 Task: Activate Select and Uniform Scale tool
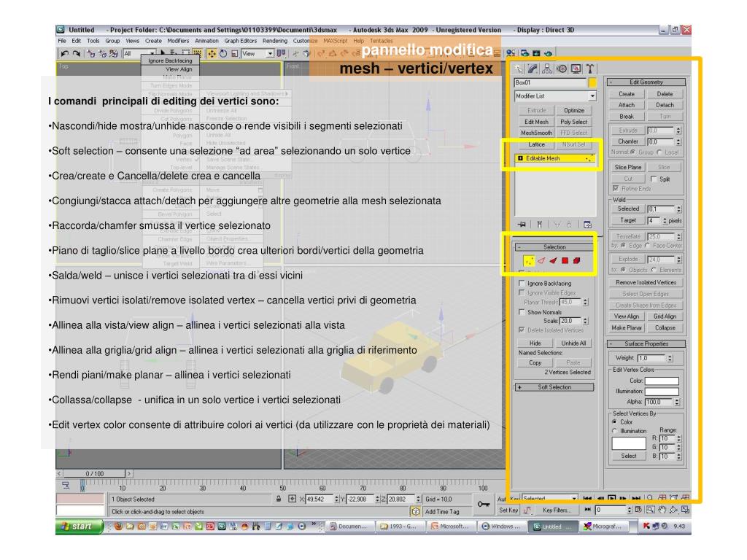pyautogui.click(x=234, y=54)
